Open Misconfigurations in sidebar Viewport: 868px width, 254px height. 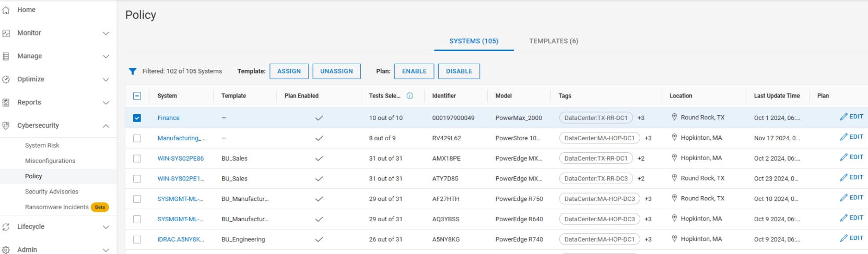click(x=50, y=161)
